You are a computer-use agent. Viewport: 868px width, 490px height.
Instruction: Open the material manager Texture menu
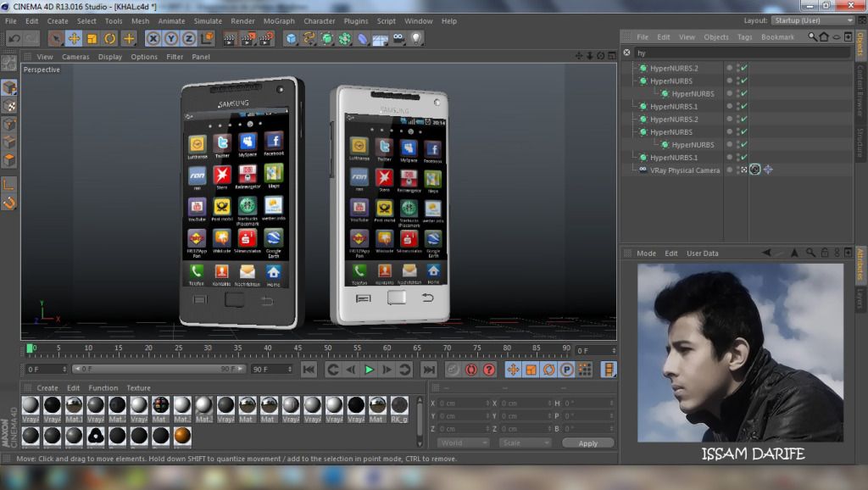tap(138, 388)
